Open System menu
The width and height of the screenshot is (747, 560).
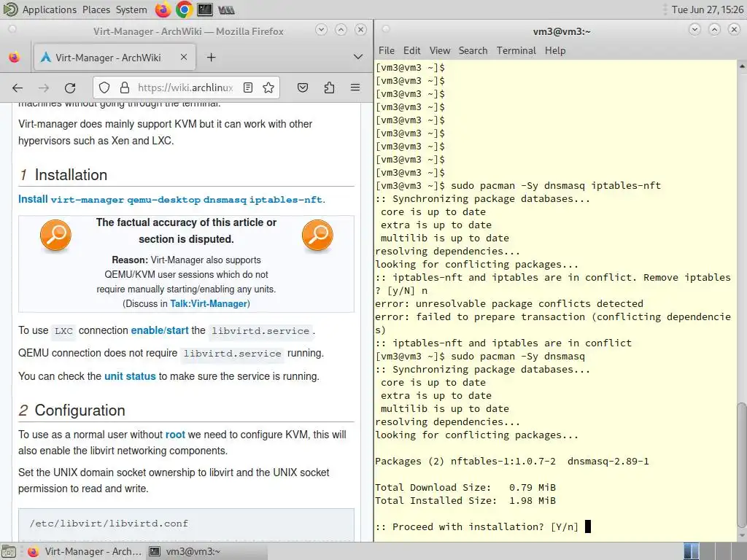coord(131,9)
